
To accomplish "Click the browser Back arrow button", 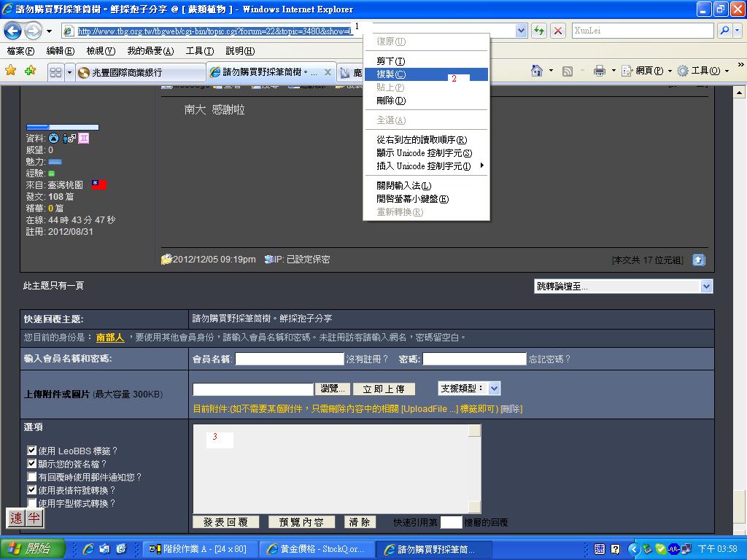I will click(13, 31).
